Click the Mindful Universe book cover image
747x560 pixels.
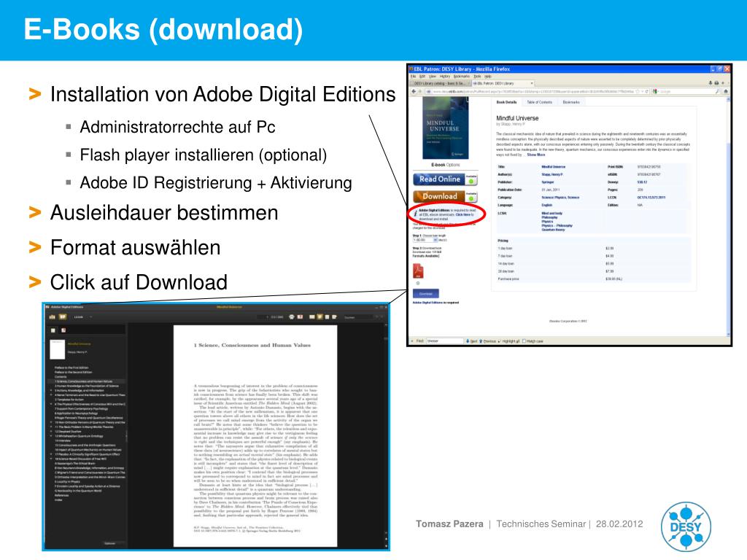[x=446, y=128]
